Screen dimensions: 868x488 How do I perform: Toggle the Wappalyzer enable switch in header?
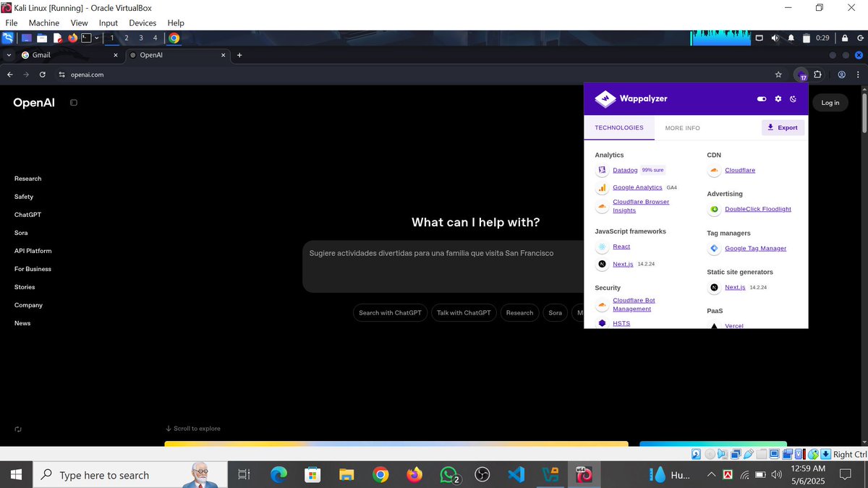(762, 99)
